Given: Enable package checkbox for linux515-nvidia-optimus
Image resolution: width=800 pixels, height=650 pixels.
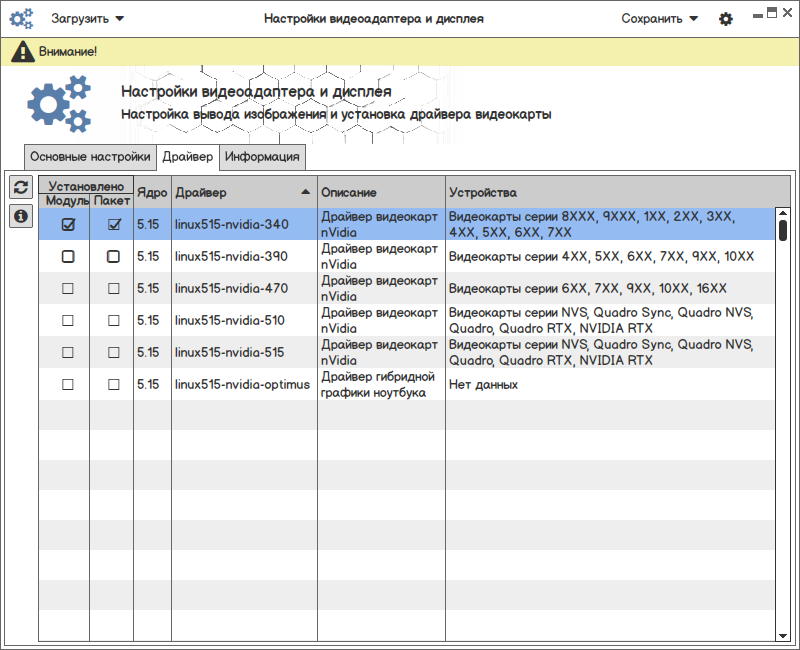Looking at the screenshot, I should pos(113,385).
